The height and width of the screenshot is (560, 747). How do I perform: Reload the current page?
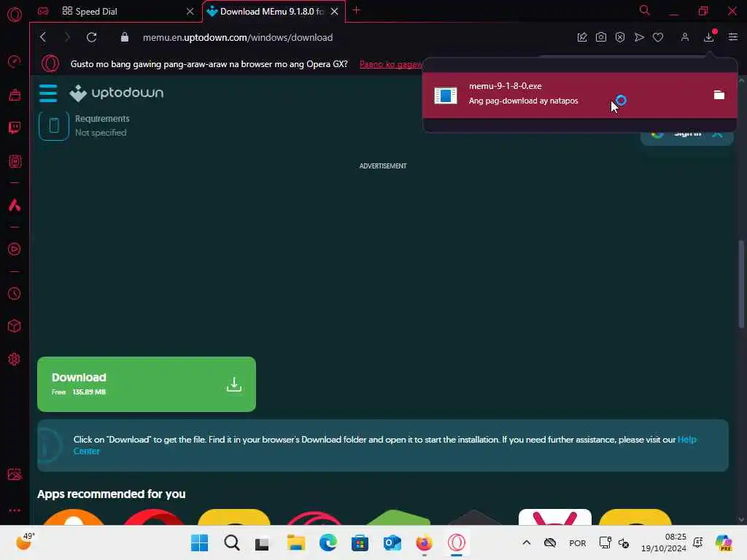point(91,37)
